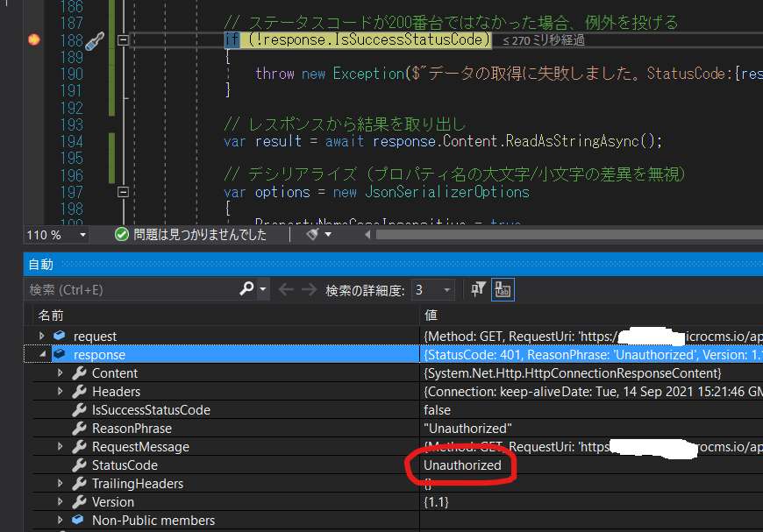Click the wrench icon beside RequestMessage
The image size is (763, 532).
79,446
